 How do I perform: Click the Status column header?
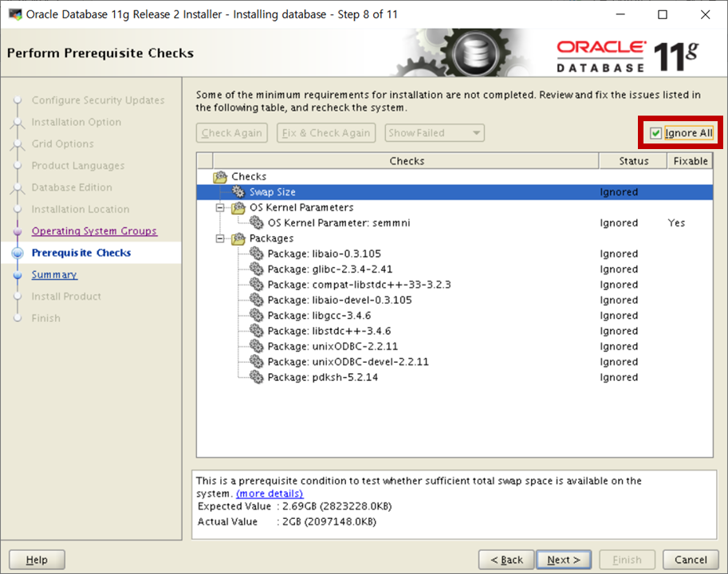[x=633, y=161]
